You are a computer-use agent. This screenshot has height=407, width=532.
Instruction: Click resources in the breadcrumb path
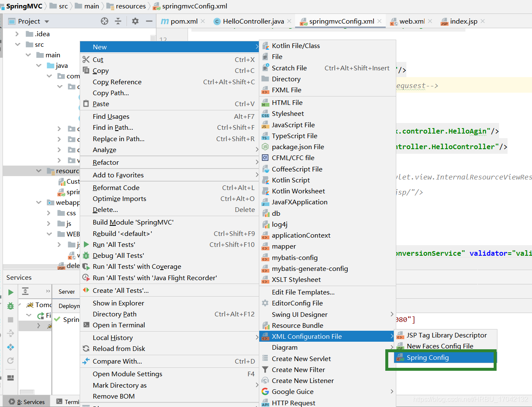[126, 6]
